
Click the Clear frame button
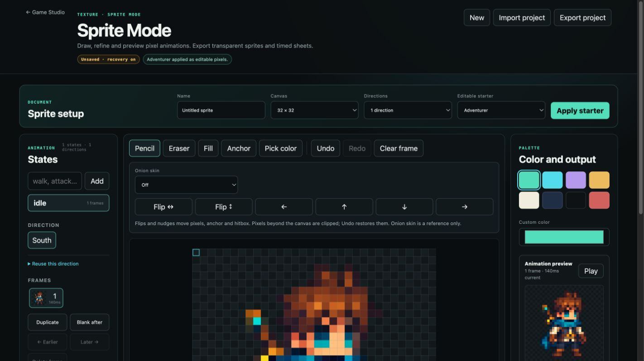[x=399, y=148]
